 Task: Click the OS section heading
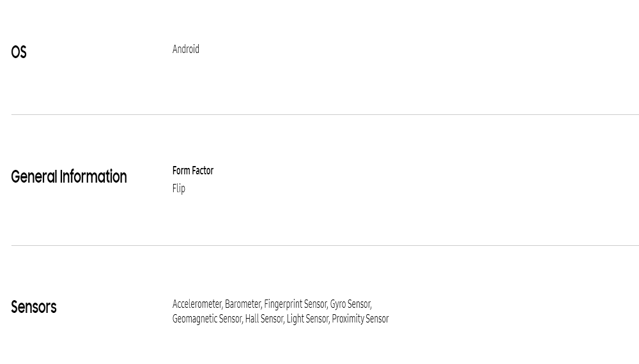(x=19, y=52)
